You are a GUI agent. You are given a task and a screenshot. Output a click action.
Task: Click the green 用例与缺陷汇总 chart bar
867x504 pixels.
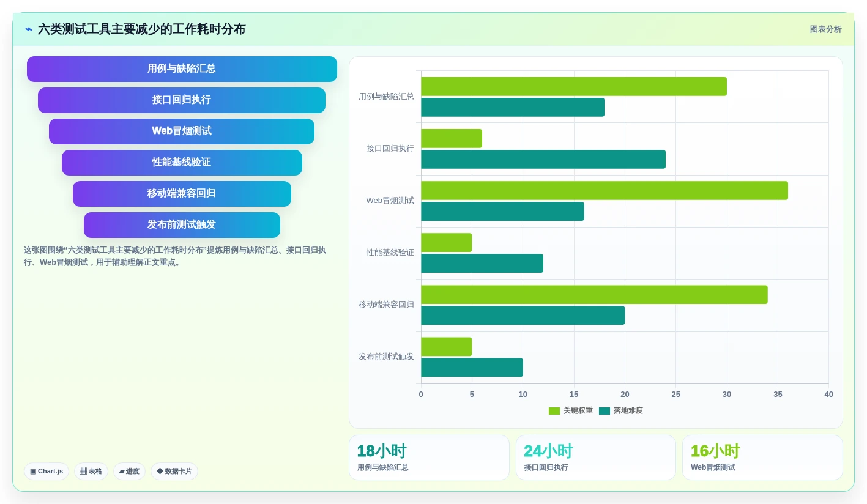click(x=574, y=86)
